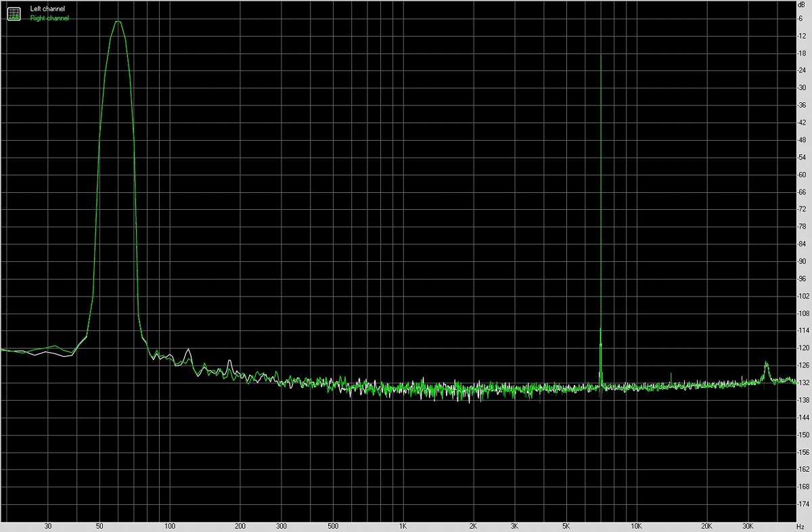Click the 30 Hz frequency label near the Left channel edge
The height and width of the screenshot is (532, 812).
(x=48, y=526)
